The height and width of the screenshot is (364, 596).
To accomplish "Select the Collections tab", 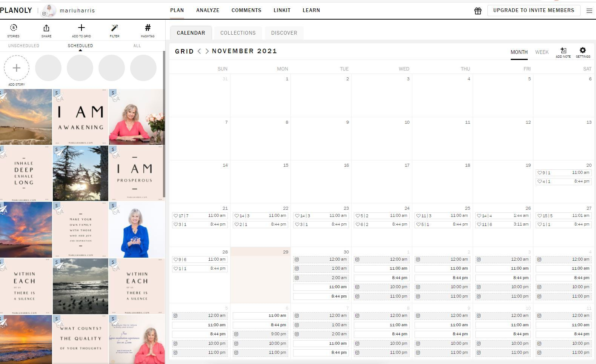I will point(238,33).
